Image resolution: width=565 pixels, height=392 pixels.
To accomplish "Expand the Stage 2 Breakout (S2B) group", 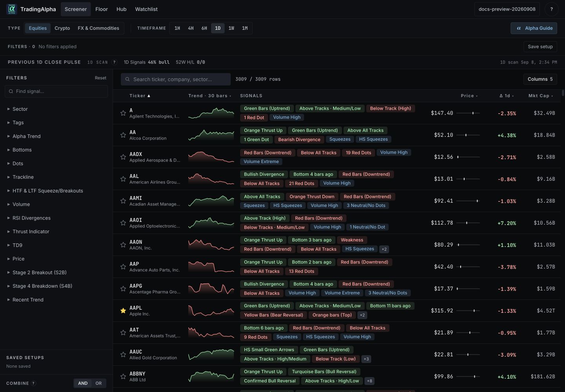I will pyautogui.click(x=56, y=272).
